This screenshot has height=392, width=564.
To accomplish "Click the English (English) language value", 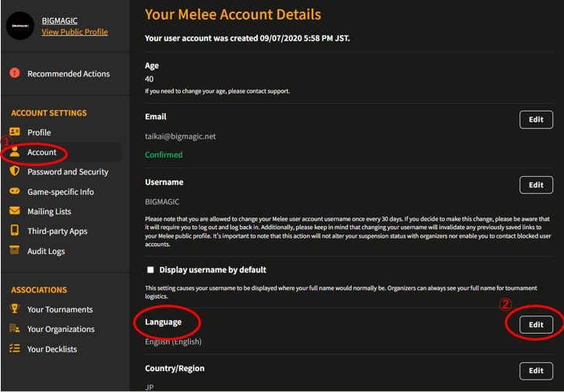I will click(x=173, y=341).
